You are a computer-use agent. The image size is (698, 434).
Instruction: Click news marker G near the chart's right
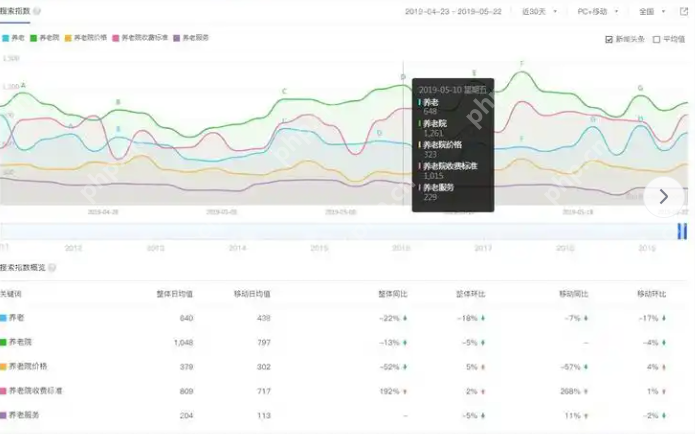coord(641,88)
